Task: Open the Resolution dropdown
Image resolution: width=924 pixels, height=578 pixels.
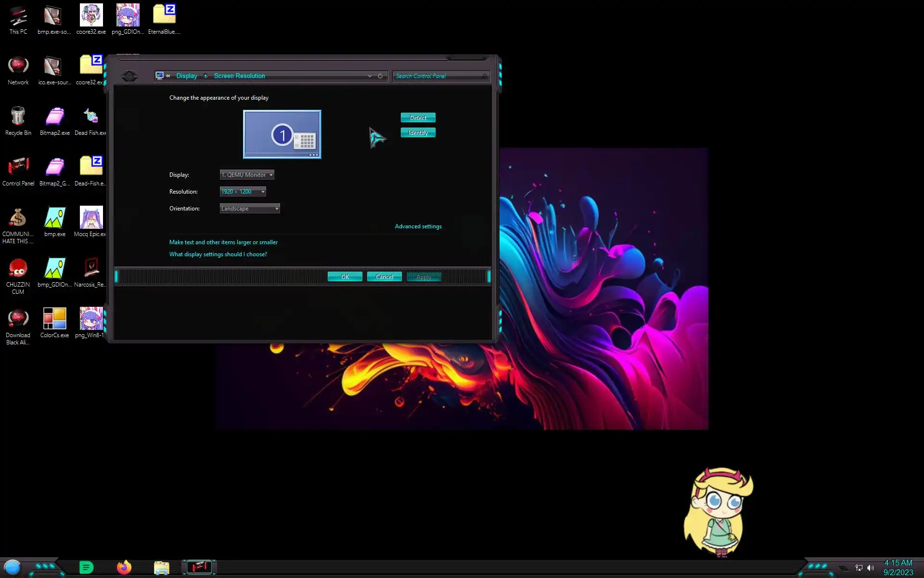Action: click(243, 192)
